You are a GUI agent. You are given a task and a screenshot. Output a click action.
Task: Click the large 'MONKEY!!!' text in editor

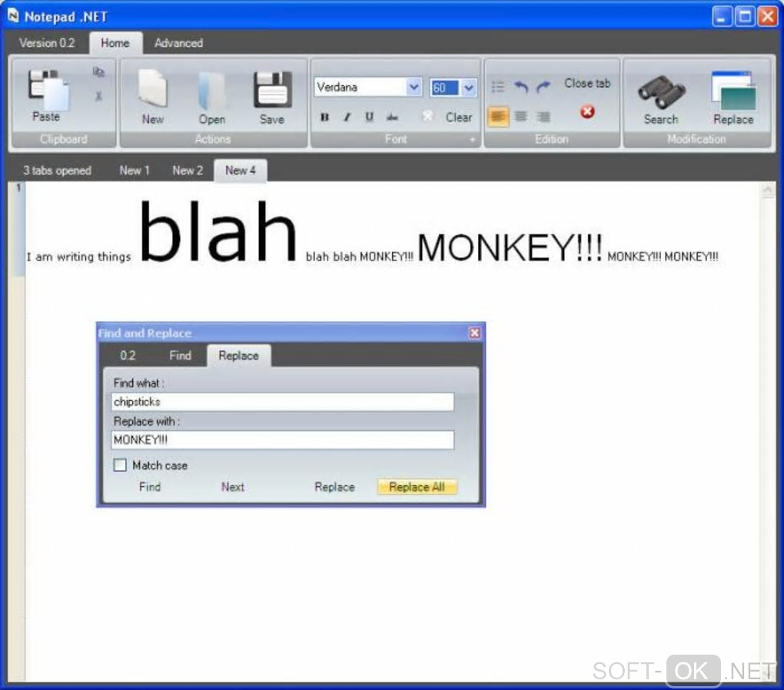pyautogui.click(x=510, y=247)
